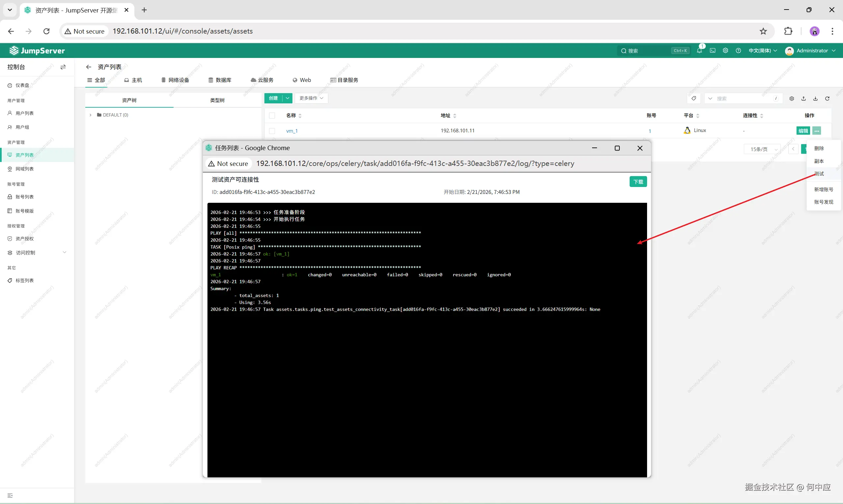
Task: Open more actions button for vm_1
Action: pos(817,131)
